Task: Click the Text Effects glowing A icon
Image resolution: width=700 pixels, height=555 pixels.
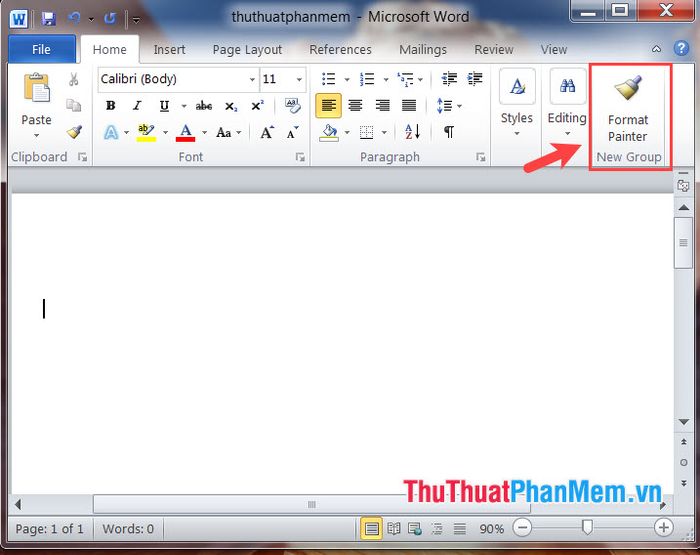Action: [x=111, y=132]
